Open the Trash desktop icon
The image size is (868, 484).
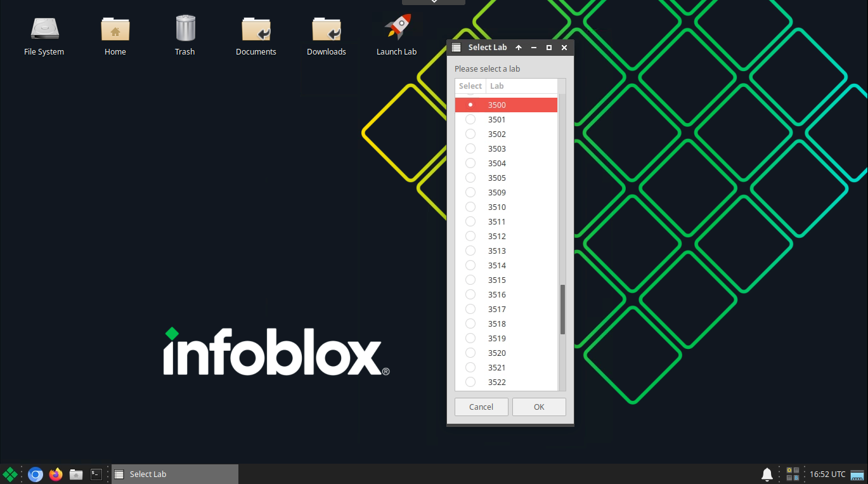(x=185, y=29)
